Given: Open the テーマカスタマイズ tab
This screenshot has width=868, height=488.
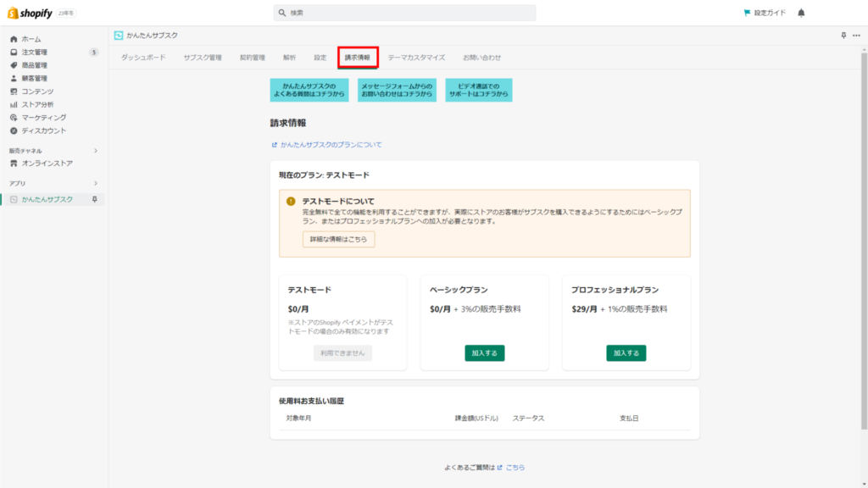Looking at the screenshot, I should point(416,58).
